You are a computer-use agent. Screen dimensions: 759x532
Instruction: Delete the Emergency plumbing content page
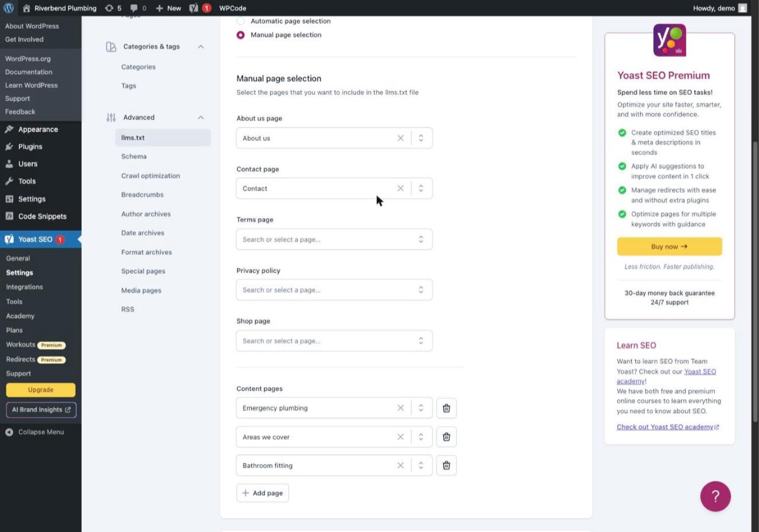[447, 408]
